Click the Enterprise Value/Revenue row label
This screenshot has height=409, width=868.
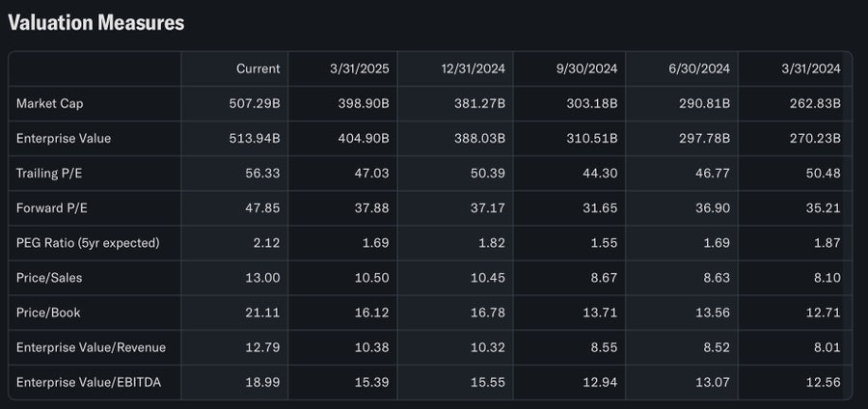91,347
